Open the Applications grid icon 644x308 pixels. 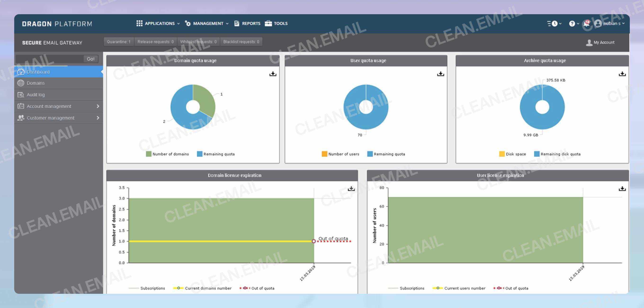click(139, 23)
